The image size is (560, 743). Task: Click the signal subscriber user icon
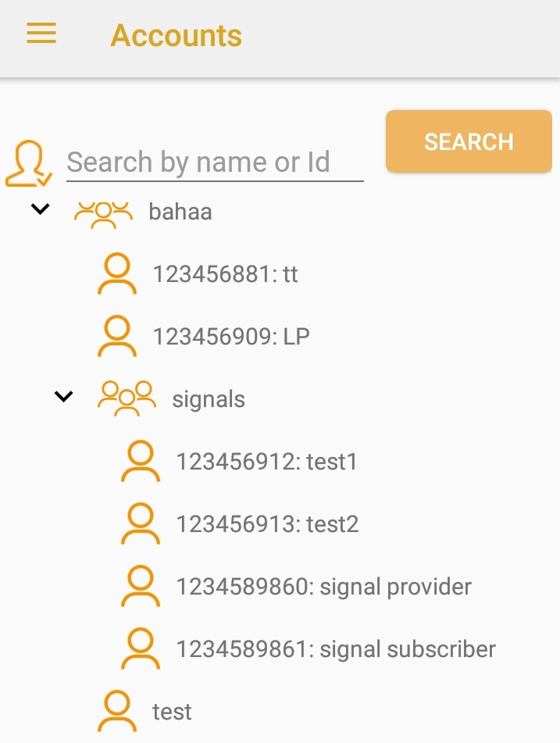pos(141,649)
